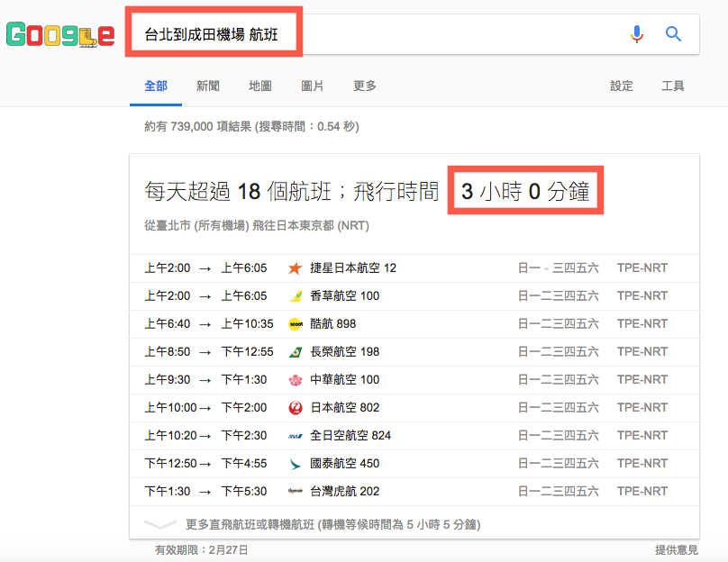Click weekday schedule in 酷航 898 row
Image resolution: width=728 pixels, height=562 pixels.
point(558,324)
